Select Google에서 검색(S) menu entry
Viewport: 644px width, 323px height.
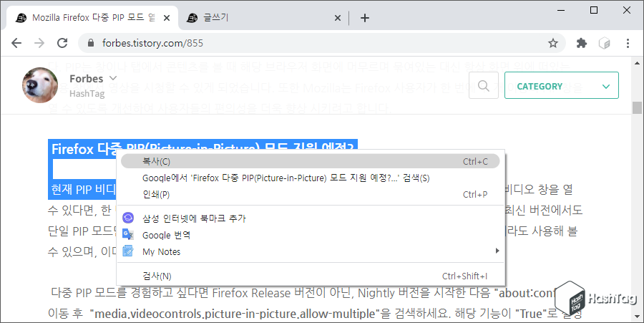pos(311,178)
